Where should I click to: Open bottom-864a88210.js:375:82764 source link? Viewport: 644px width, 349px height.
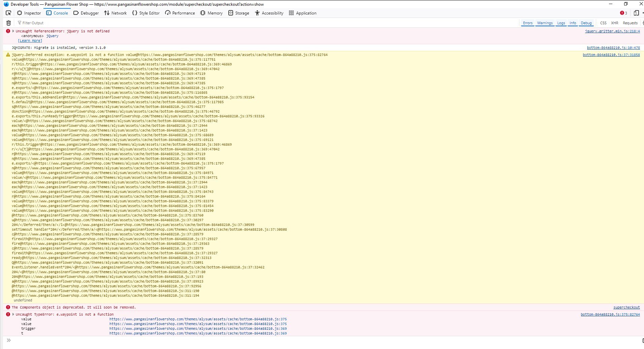click(x=610, y=314)
